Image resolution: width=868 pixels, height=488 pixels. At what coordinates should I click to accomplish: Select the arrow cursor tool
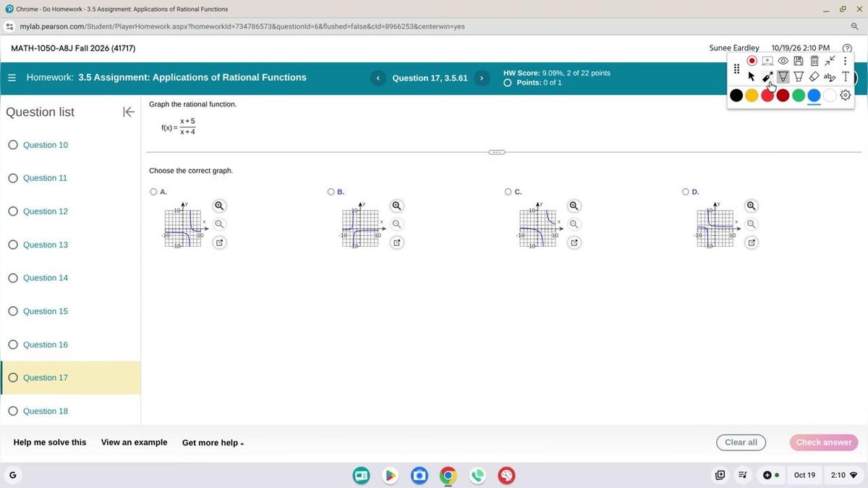752,77
